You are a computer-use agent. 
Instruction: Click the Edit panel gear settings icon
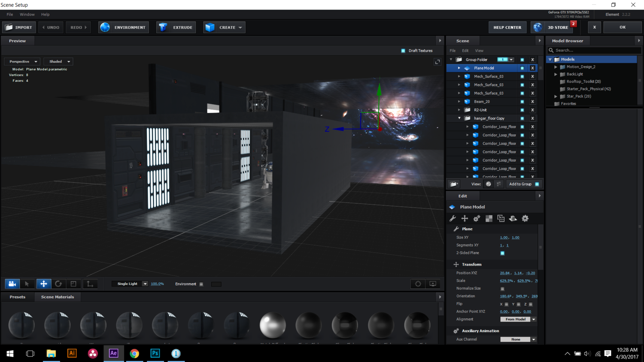pos(525,219)
